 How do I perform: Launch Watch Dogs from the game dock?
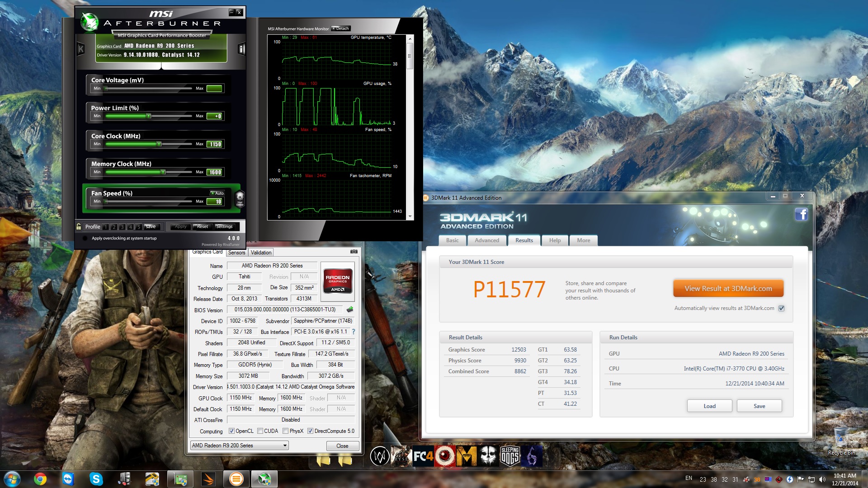(x=380, y=456)
